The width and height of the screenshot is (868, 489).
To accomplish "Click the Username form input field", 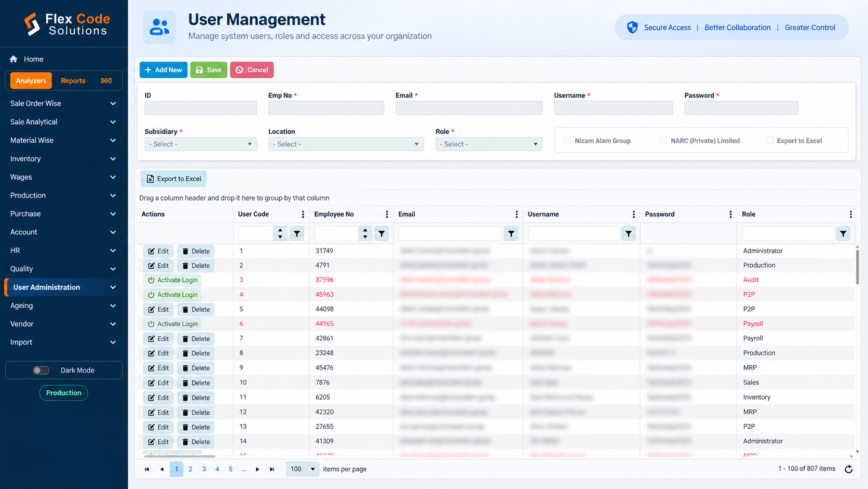I will [613, 108].
